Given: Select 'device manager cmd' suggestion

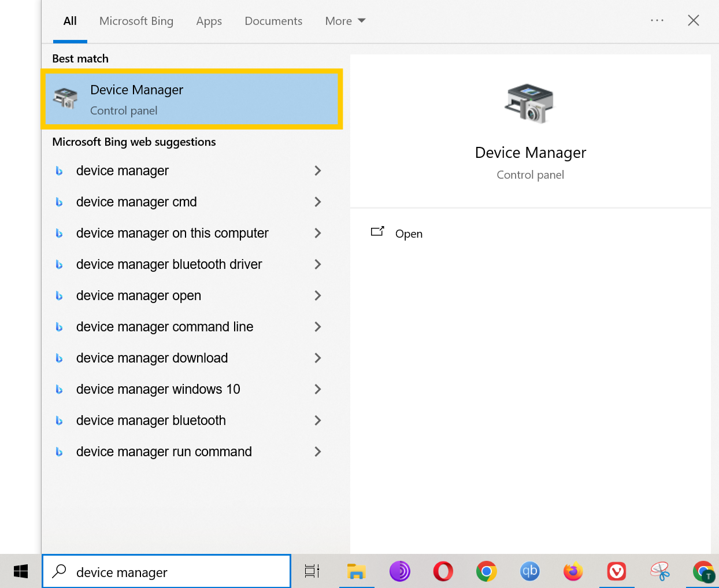Looking at the screenshot, I should tap(136, 202).
